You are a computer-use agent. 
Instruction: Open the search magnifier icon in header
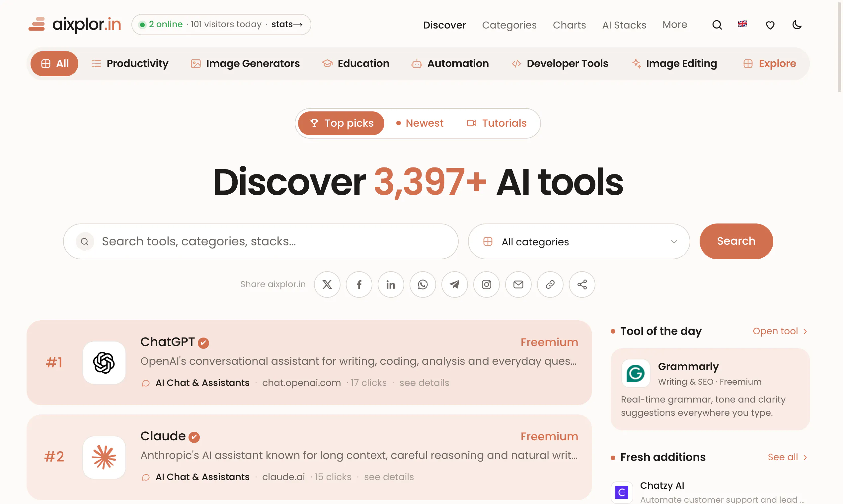(717, 25)
